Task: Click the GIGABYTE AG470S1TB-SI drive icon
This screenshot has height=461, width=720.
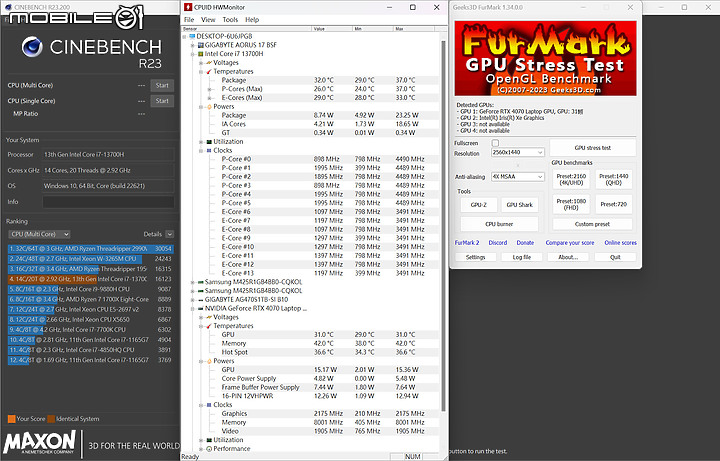Action: coord(200,299)
